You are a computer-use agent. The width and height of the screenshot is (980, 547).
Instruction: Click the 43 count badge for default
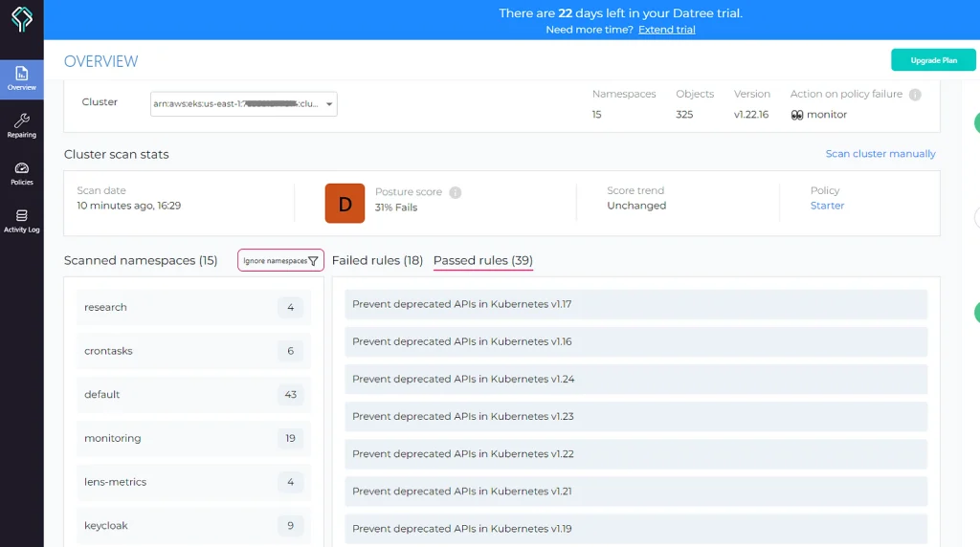click(291, 395)
